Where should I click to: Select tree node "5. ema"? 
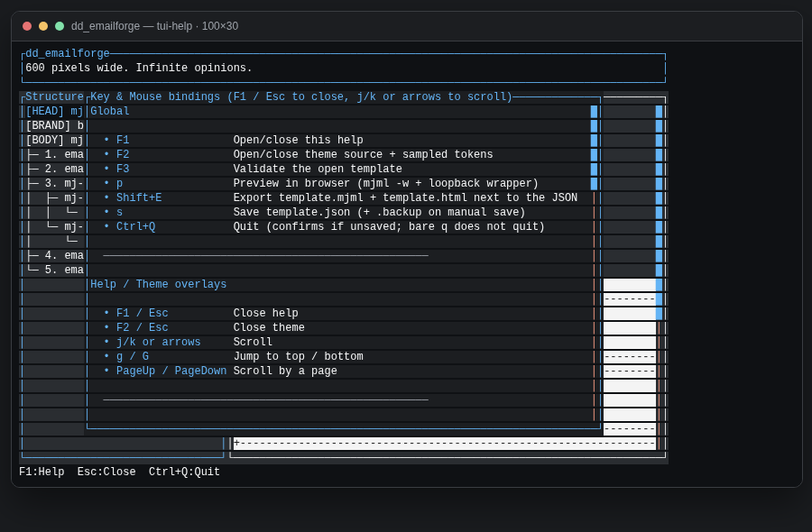[x=54, y=271]
